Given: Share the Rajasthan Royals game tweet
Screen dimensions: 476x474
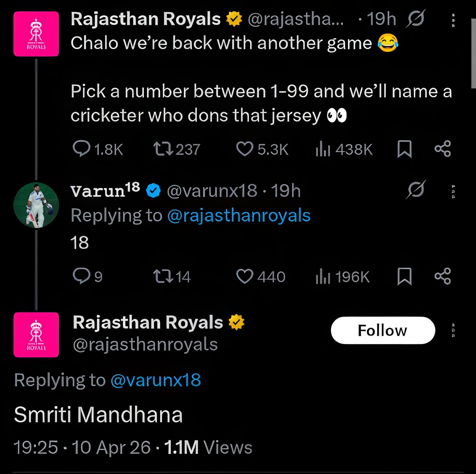Looking at the screenshot, I should (x=442, y=149).
